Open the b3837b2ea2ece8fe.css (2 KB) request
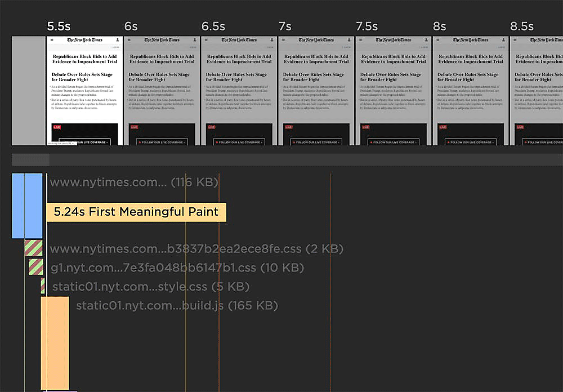 tap(196, 248)
